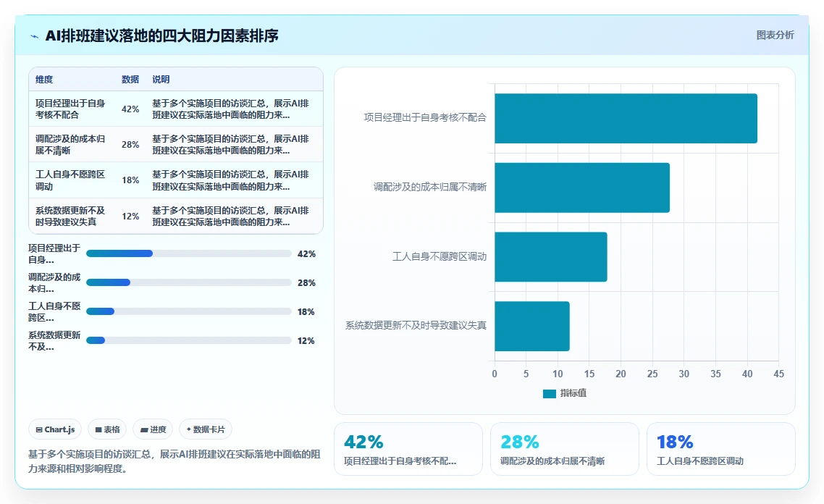
Task: Click the 数据卡片 tag
Action: [206, 429]
